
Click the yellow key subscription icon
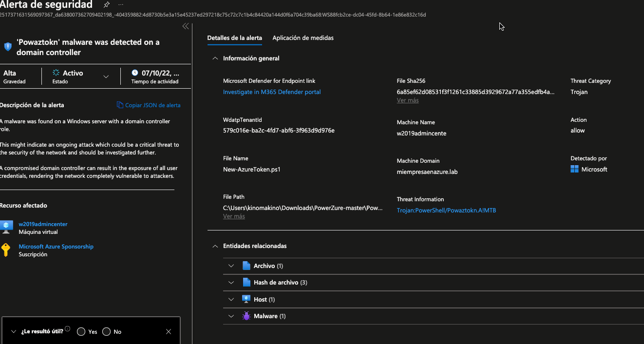[6, 250]
